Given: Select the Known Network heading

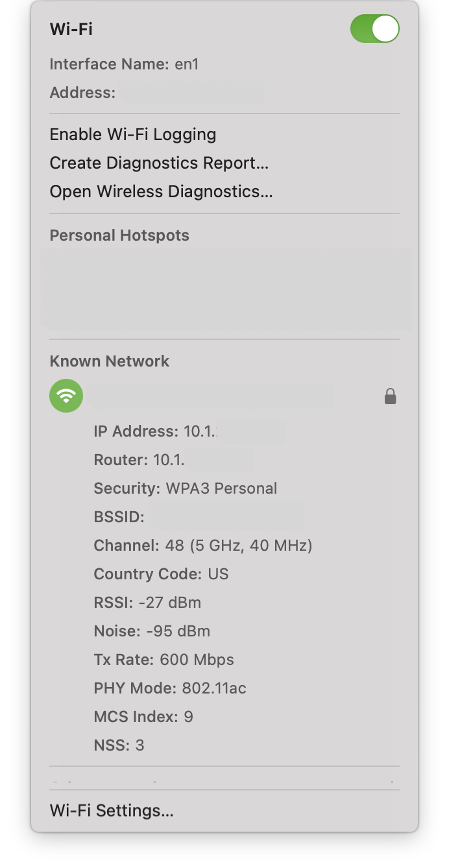Looking at the screenshot, I should (109, 361).
